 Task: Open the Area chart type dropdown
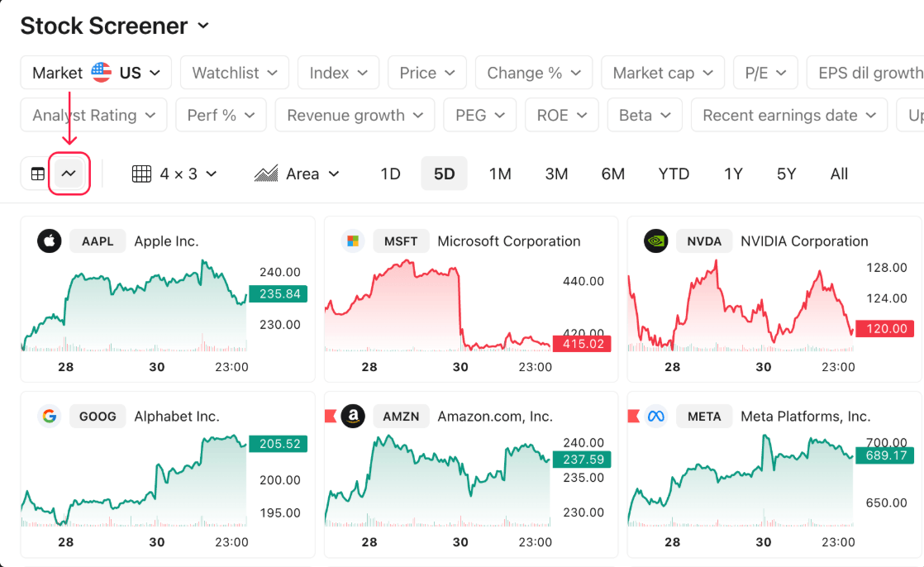tap(297, 174)
